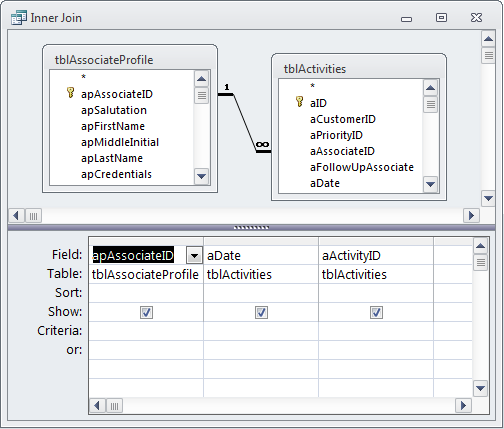The image size is (504, 429).
Task: Open the apAssociateID field dropdown
Action: pyautogui.click(x=194, y=256)
